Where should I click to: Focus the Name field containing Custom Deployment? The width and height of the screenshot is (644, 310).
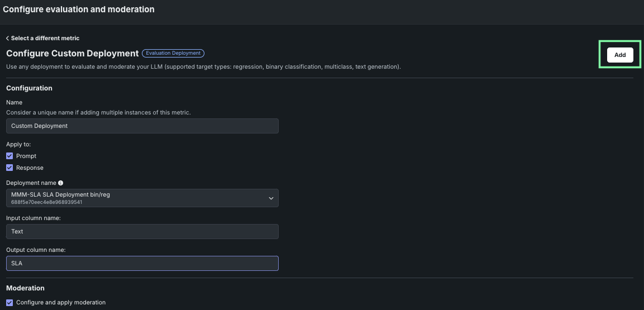(142, 126)
